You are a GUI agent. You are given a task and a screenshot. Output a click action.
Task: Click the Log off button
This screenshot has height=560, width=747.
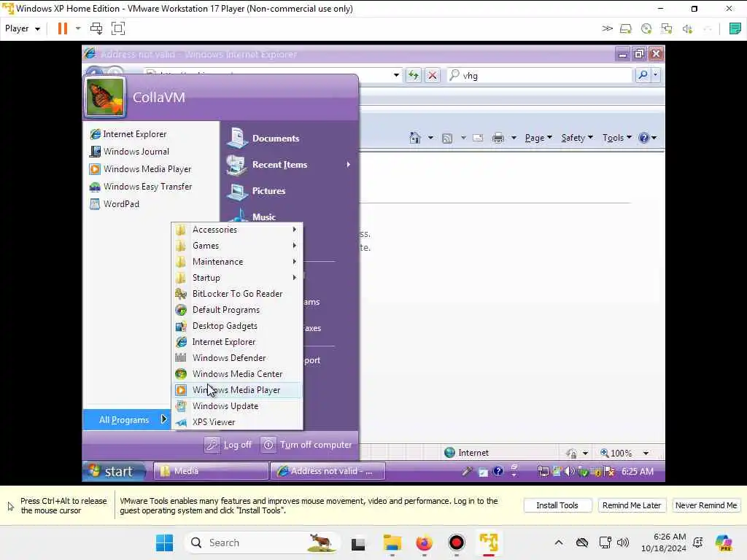(228, 445)
